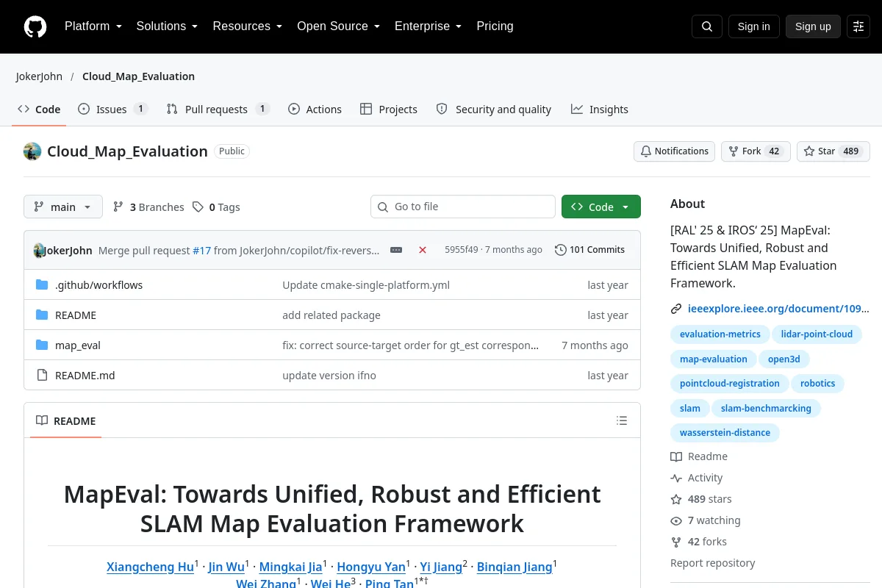Image resolution: width=882 pixels, height=588 pixels.
Task: Open README outline list icon
Action: point(622,421)
